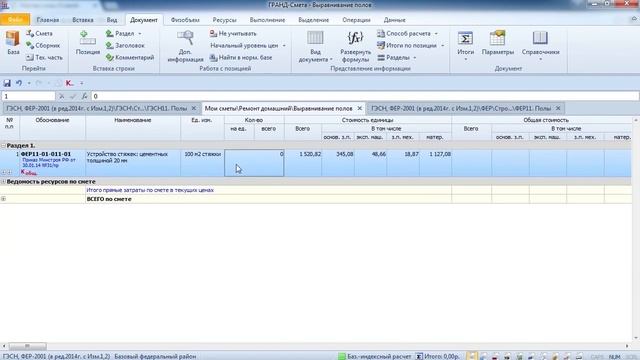Switch to the Выделение ribbon tab
The width and height of the screenshot is (640, 360).
click(313, 20)
